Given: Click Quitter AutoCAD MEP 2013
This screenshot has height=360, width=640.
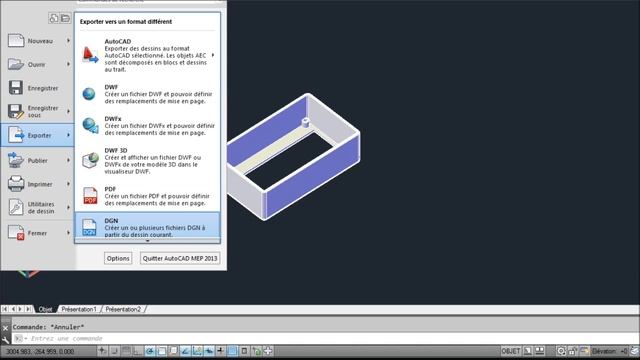Looking at the screenshot, I should [x=180, y=258].
